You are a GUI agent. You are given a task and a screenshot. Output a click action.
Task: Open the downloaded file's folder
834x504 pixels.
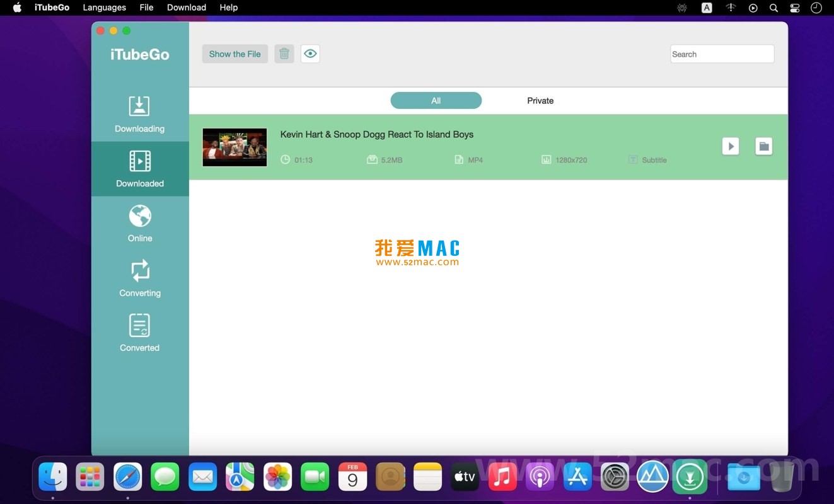(763, 146)
